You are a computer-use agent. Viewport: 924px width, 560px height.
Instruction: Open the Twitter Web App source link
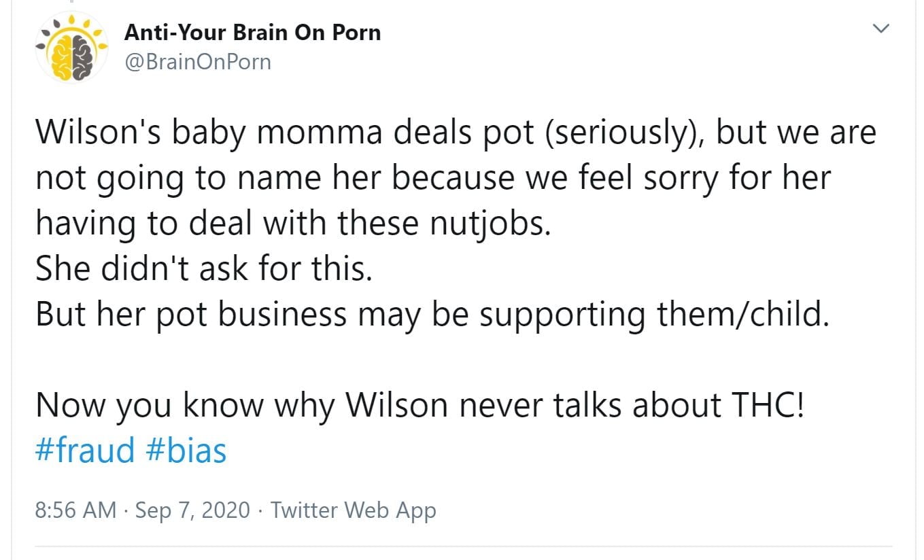(x=353, y=510)
